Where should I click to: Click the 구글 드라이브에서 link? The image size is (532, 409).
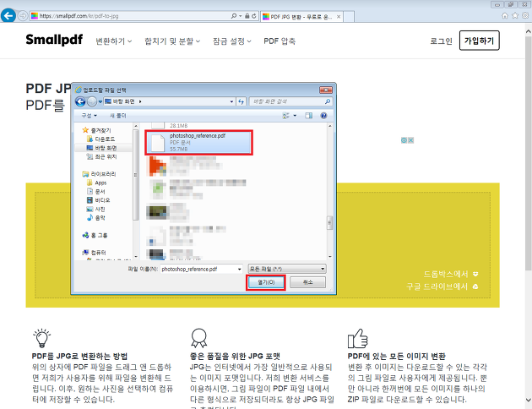(x=442, y=286)
